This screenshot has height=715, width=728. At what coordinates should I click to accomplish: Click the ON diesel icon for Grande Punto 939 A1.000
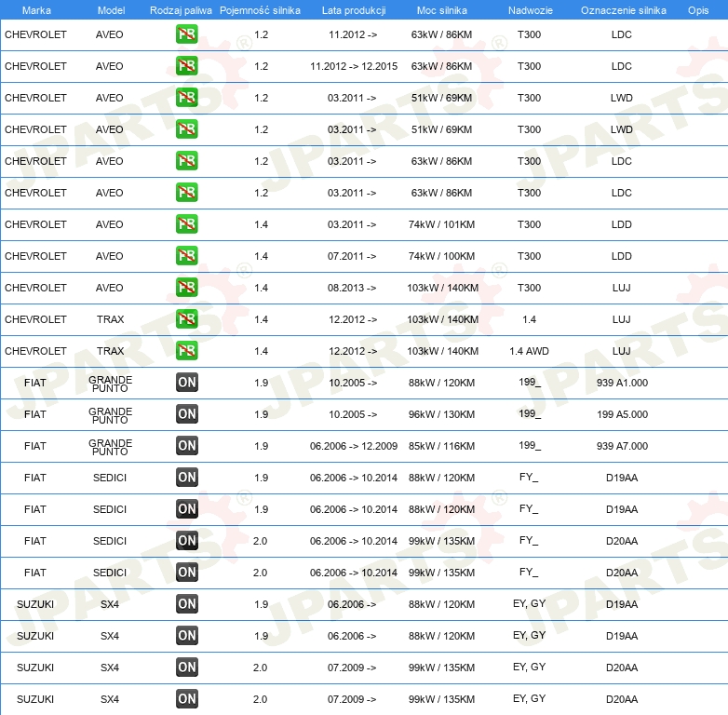(x=187, y=383)
